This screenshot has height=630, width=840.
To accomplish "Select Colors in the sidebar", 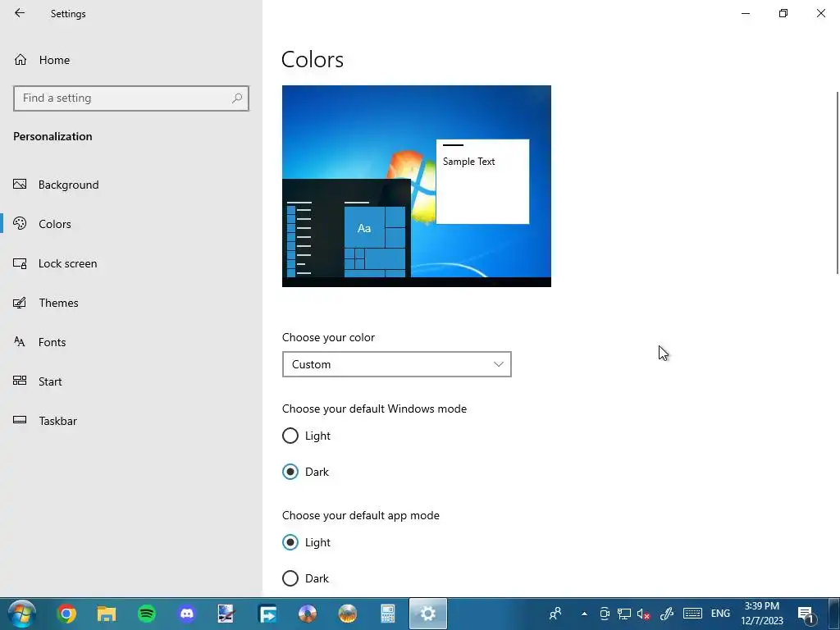I will [x=43, y=224].
